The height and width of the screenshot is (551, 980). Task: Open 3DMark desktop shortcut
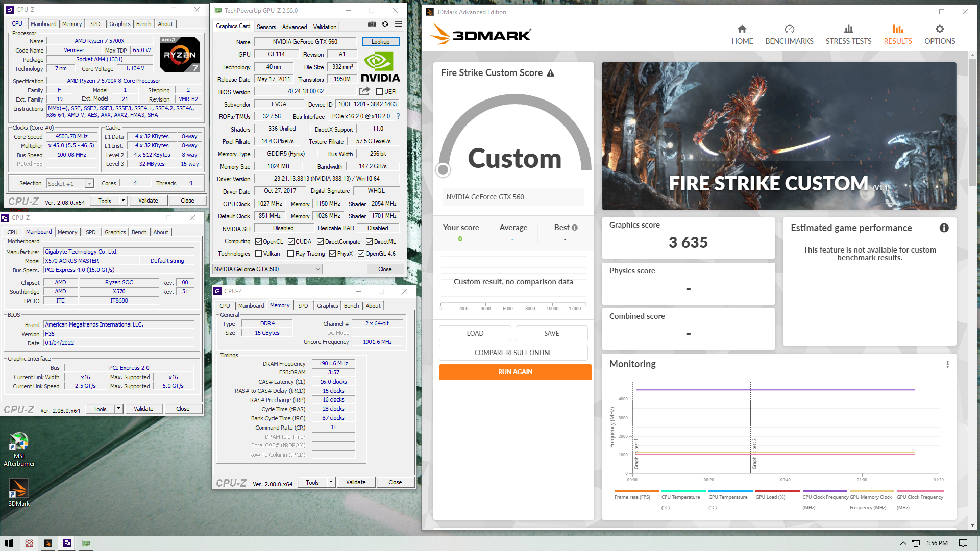coord(19,492)
